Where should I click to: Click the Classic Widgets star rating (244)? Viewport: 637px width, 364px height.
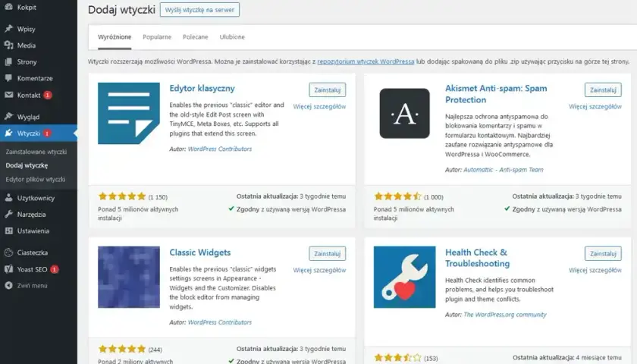pos(122,349)
